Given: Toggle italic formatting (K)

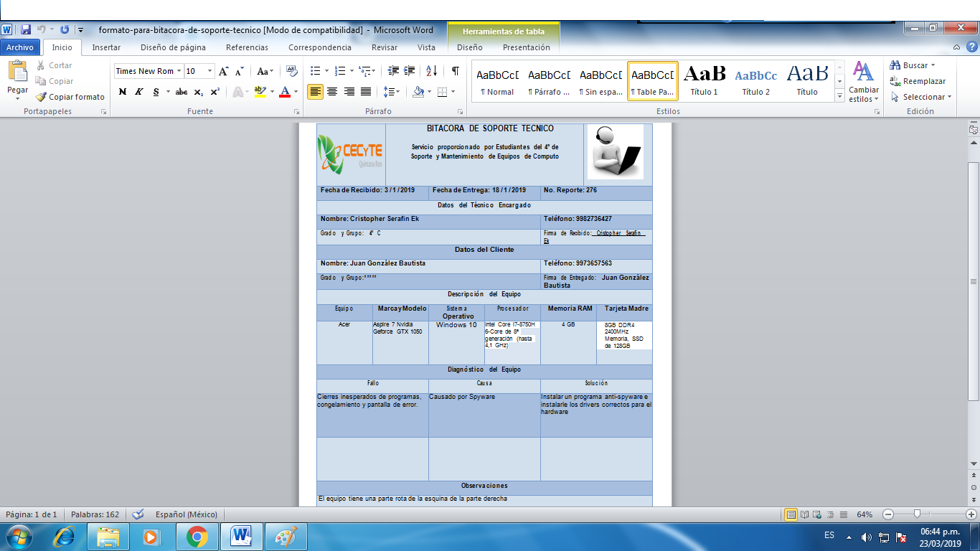Looking at the screenshot, I should click(x=139, y=92).
